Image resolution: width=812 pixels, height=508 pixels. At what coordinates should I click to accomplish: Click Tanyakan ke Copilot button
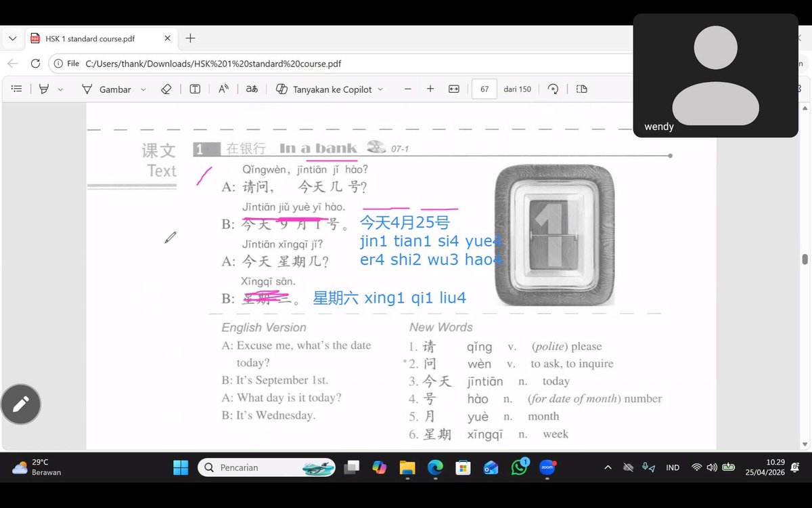point(324,89)
